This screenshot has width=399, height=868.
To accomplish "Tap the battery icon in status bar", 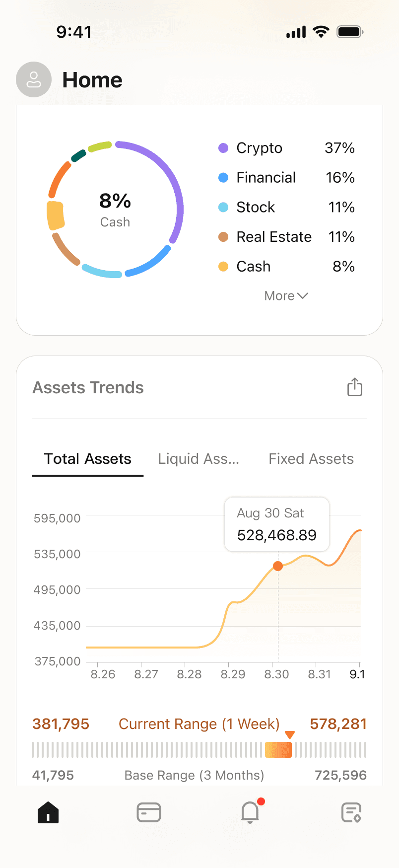I will point(350,32).
